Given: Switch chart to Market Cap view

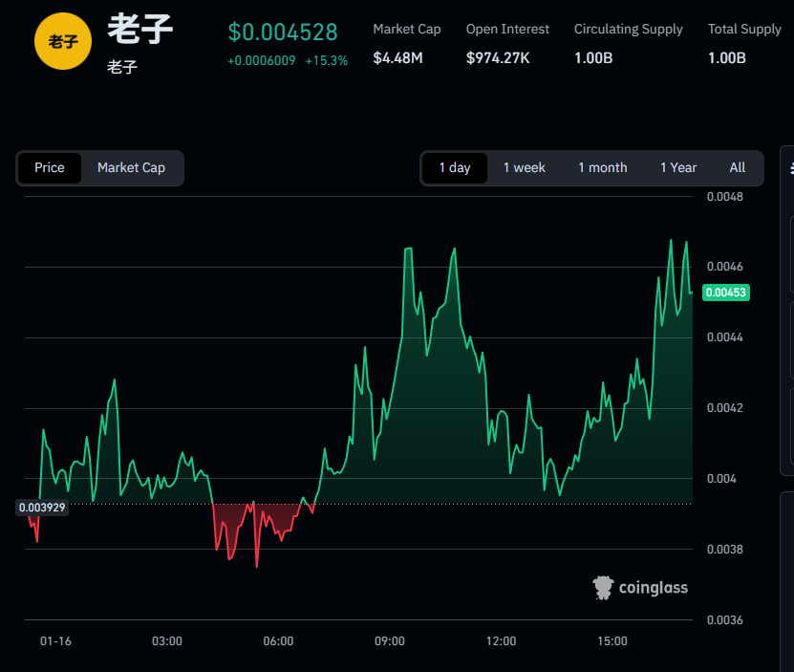Looking at the screenshot, I should [x=131, y=167].
